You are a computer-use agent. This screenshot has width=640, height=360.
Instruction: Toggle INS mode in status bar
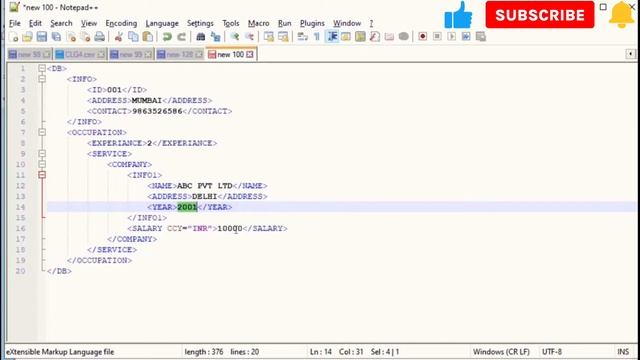click(623, 351)
